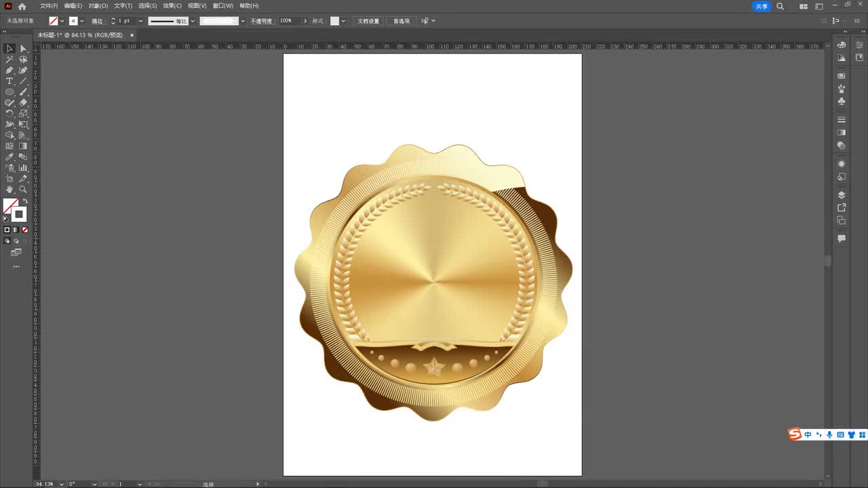The image size is (868, 488).
Task: Change the screen mode
Action: coord(16,252)
